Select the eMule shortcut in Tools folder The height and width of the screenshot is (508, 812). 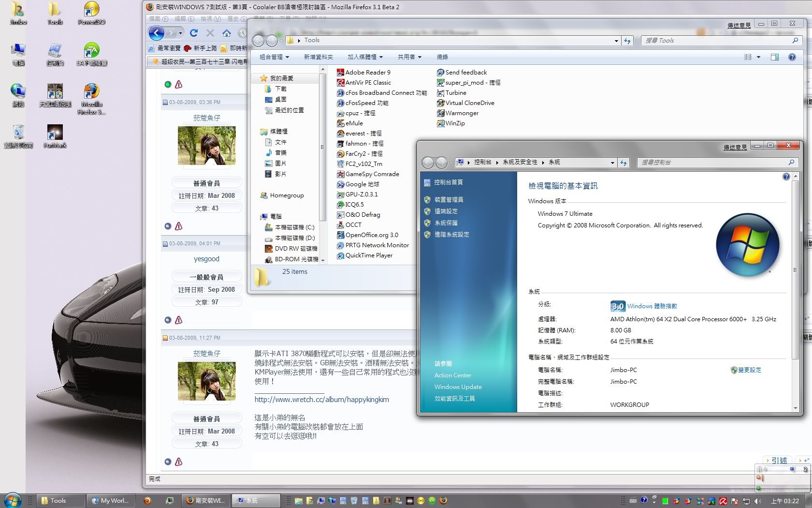point(350,123)
